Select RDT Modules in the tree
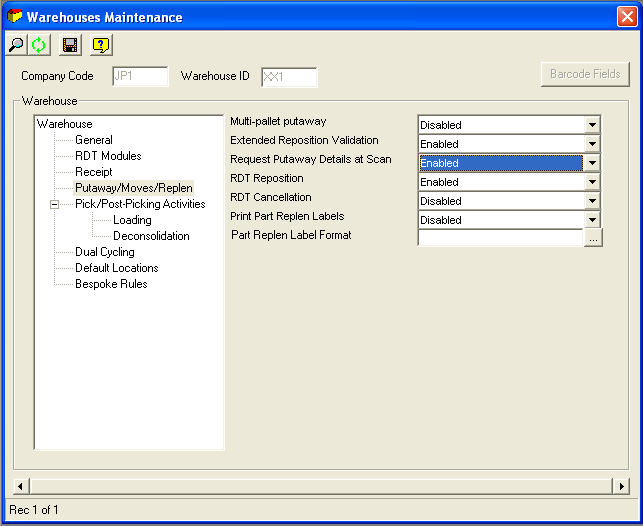Viewport: 643px width, 526px height. [x=108, y=156]
